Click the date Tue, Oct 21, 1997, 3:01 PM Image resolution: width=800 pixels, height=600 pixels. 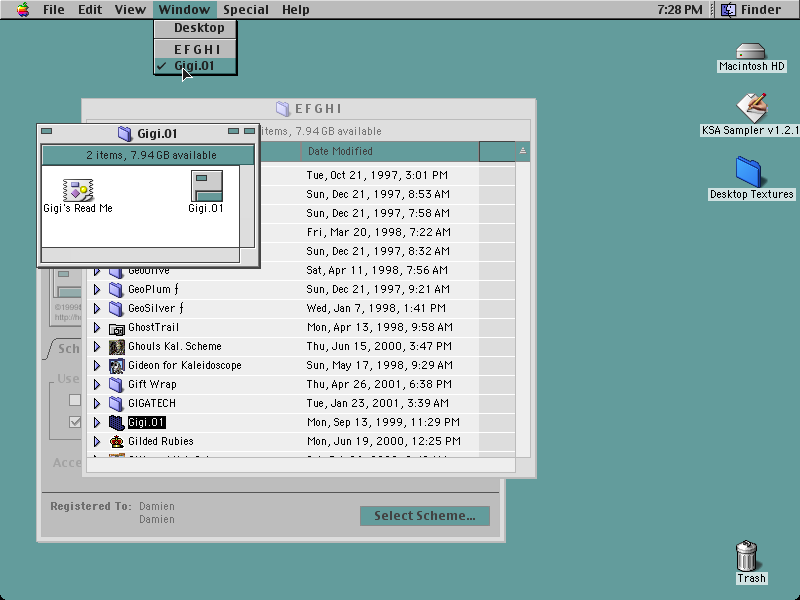377,176
